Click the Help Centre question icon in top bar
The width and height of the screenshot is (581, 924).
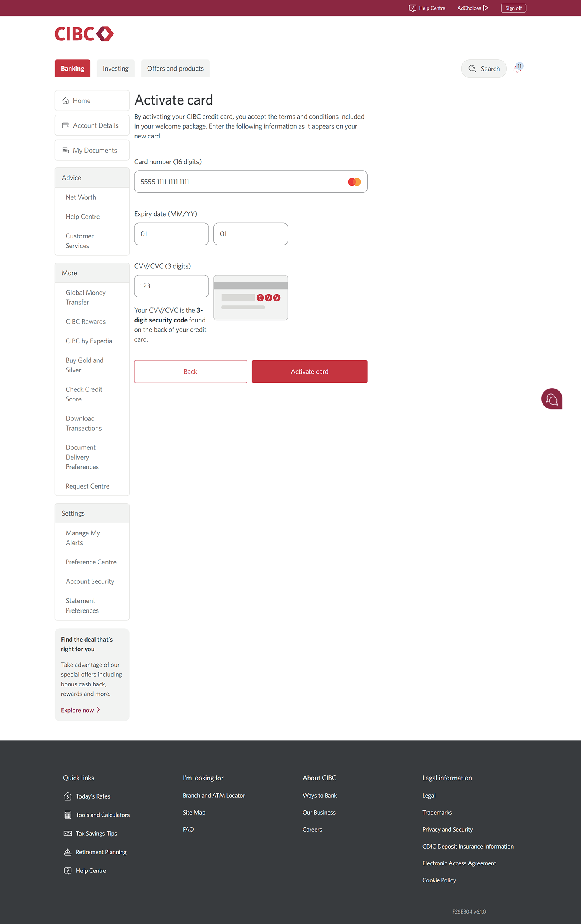tap(412, 8)
